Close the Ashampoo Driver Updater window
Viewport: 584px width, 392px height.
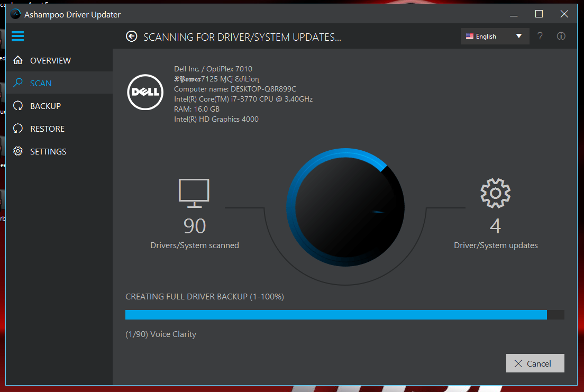pyautogui.click(x=564, y=14)
